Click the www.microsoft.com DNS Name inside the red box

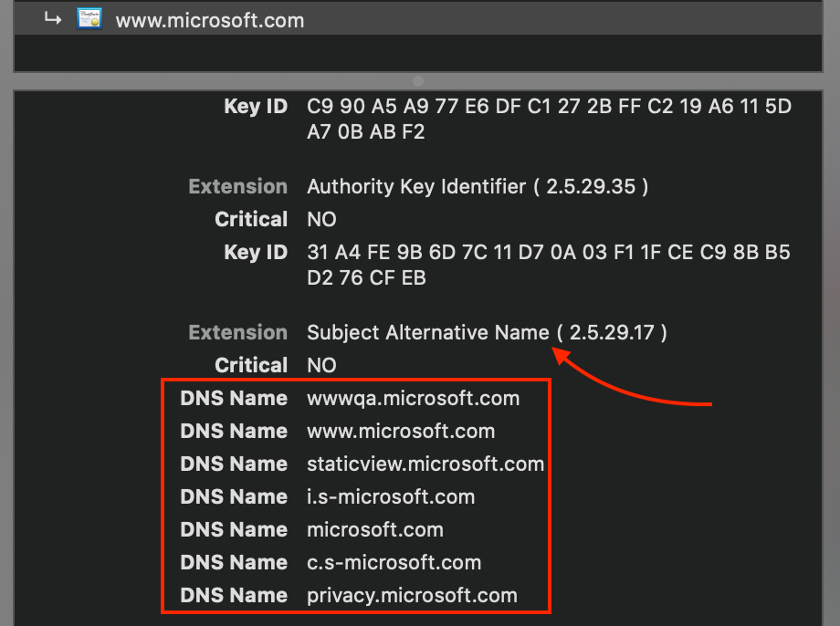[x=400, y=431]
